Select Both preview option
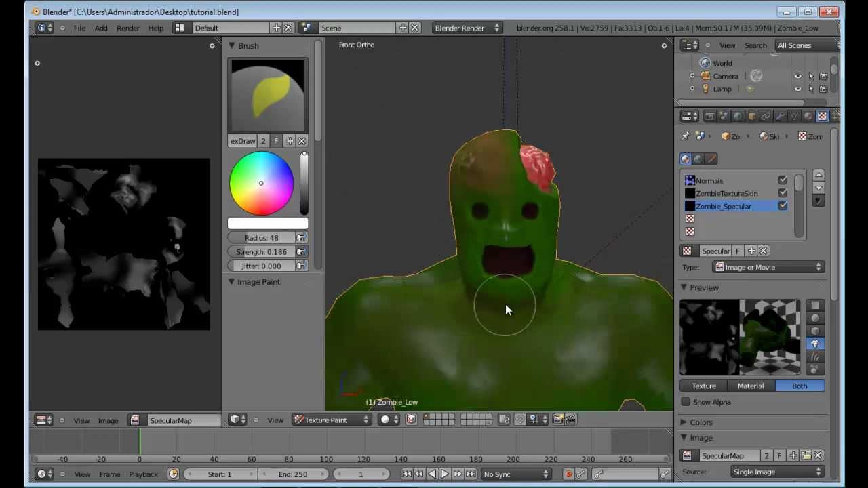 800,386
